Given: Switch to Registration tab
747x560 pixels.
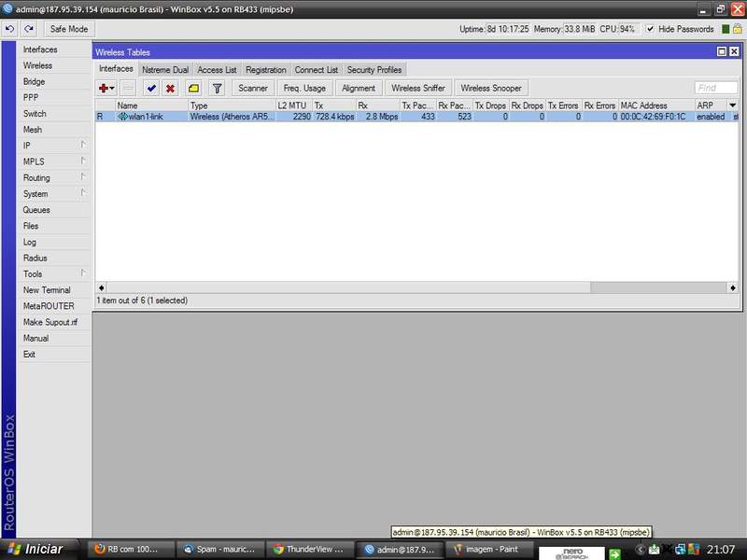Looking at the screenshot, I should pos(266,69).
